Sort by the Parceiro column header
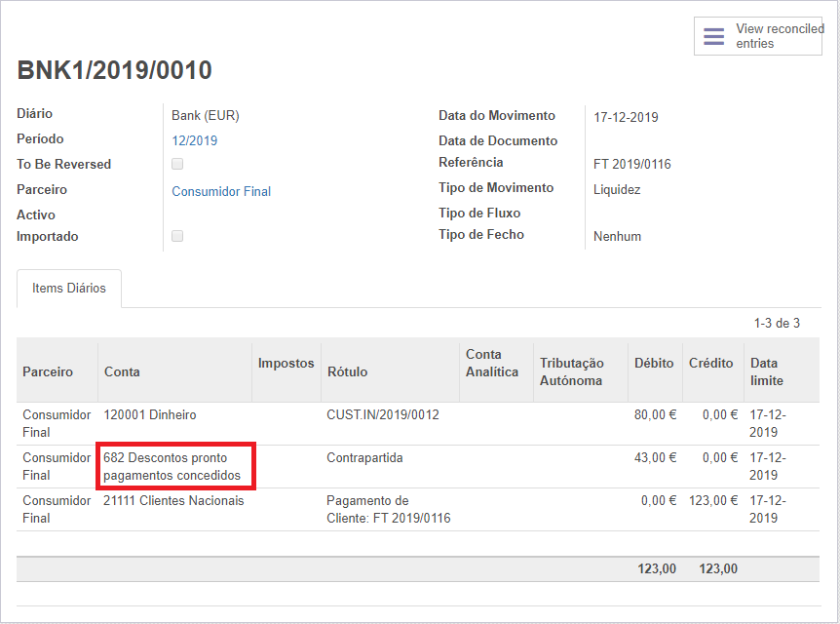This screenshot has width=840, height=624. (48, 371)
